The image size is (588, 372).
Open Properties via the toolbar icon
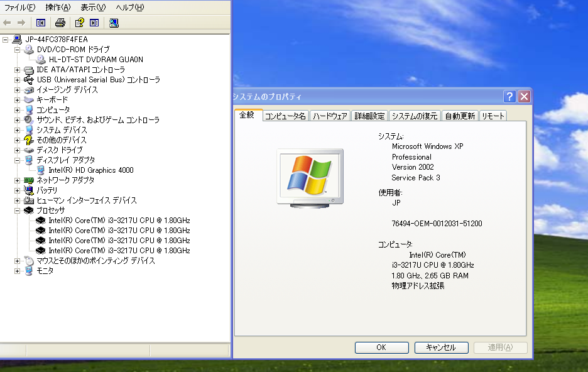click(80, 23)
